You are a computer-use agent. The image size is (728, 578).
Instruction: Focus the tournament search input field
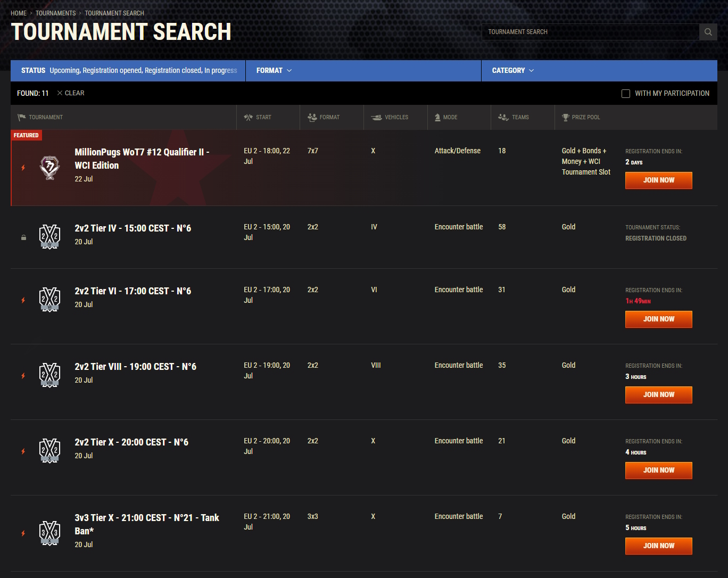tap(591, 32)
